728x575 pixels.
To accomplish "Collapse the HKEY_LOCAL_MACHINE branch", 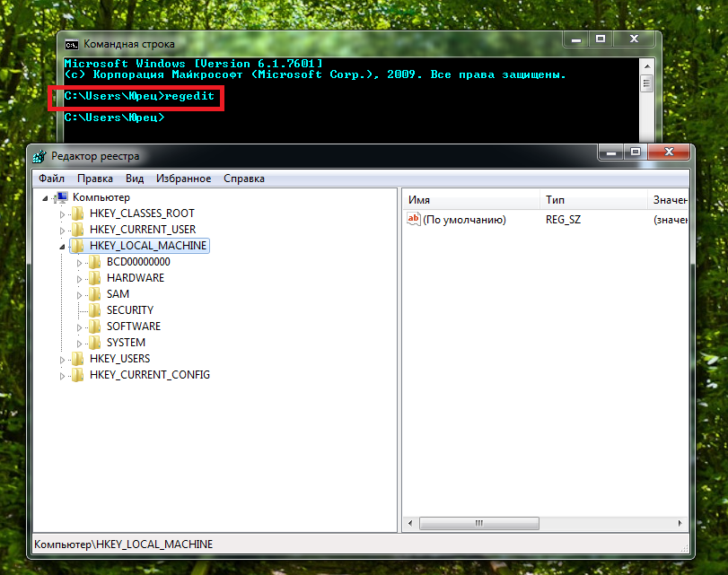I will (62, 246).
